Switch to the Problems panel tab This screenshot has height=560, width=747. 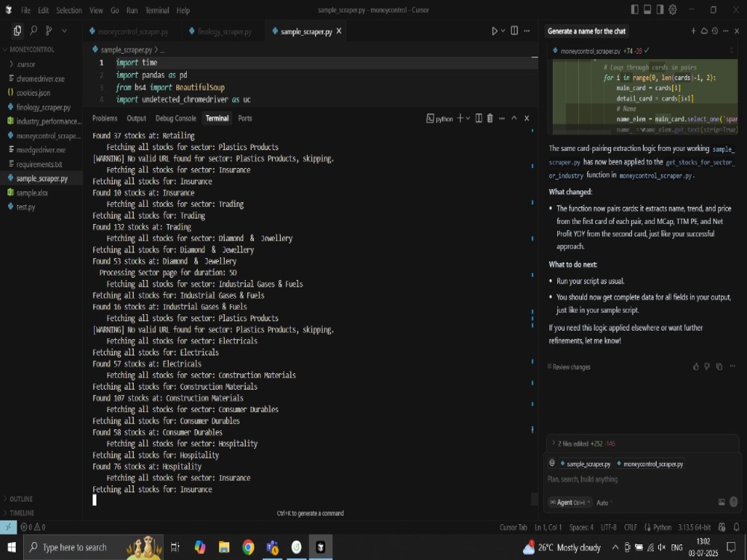click(105, 118)
